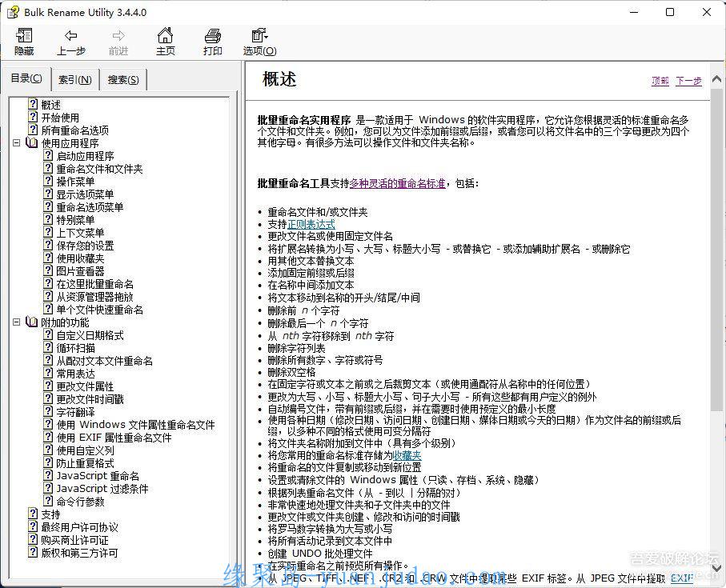Click the page icon beside 开始使用
The width and height of the screenshot is (726, 588).
point(33,117)
